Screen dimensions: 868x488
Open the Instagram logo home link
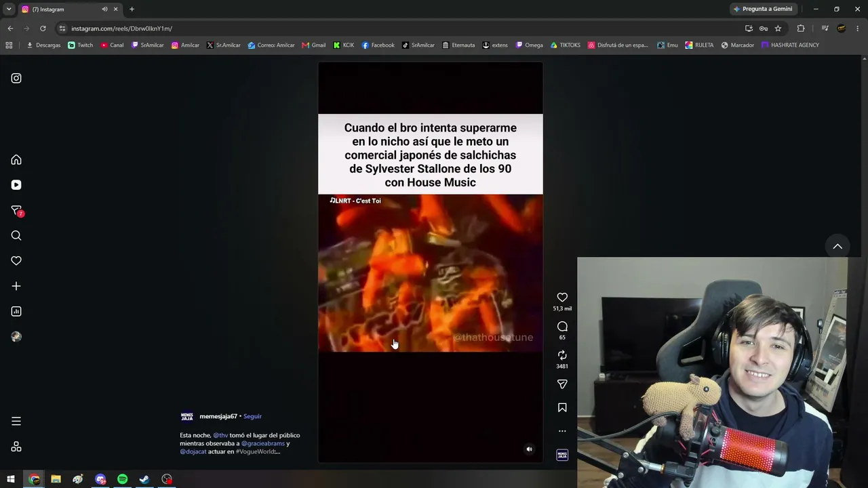[16, 78]
